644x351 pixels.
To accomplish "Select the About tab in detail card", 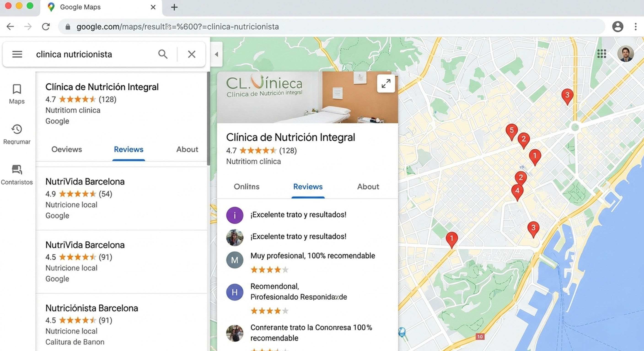I will (368, 187).
